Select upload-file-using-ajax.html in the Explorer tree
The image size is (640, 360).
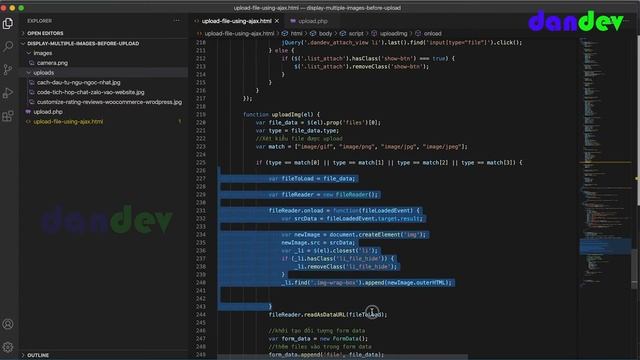click(68, 122)
